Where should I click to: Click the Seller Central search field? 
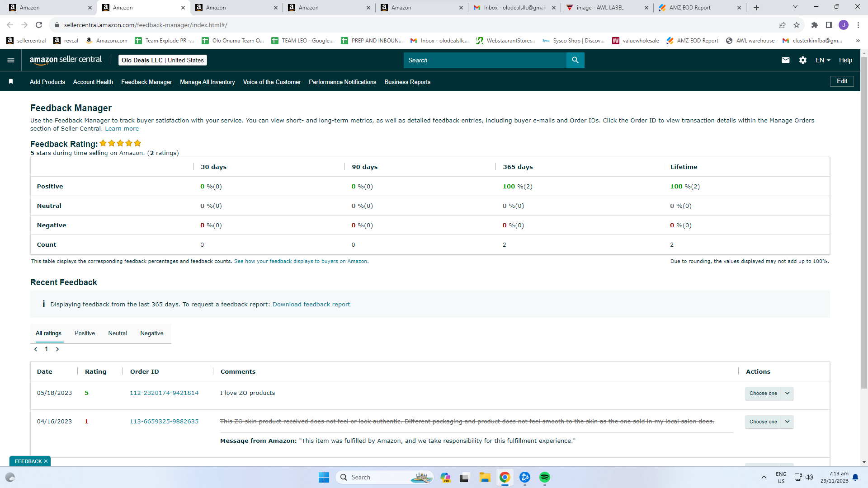click(485, 60)
